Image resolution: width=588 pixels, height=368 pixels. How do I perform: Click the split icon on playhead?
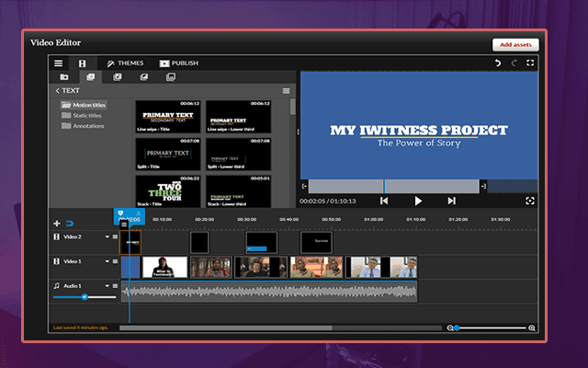(138, 213)
